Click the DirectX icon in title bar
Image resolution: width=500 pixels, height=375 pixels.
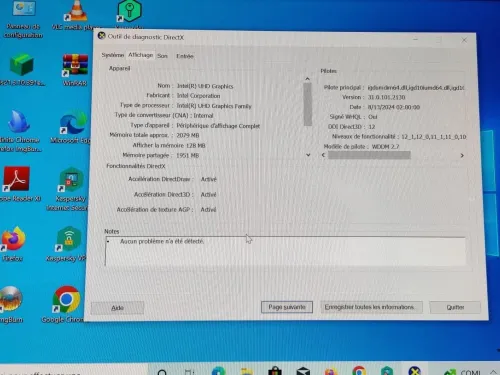[102, 36]
